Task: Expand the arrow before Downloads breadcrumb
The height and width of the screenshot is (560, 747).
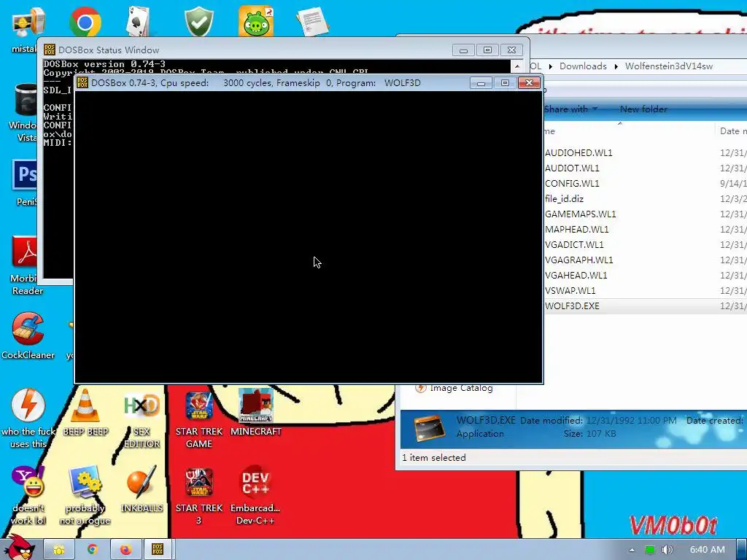Action: click(x=550, y=66)
